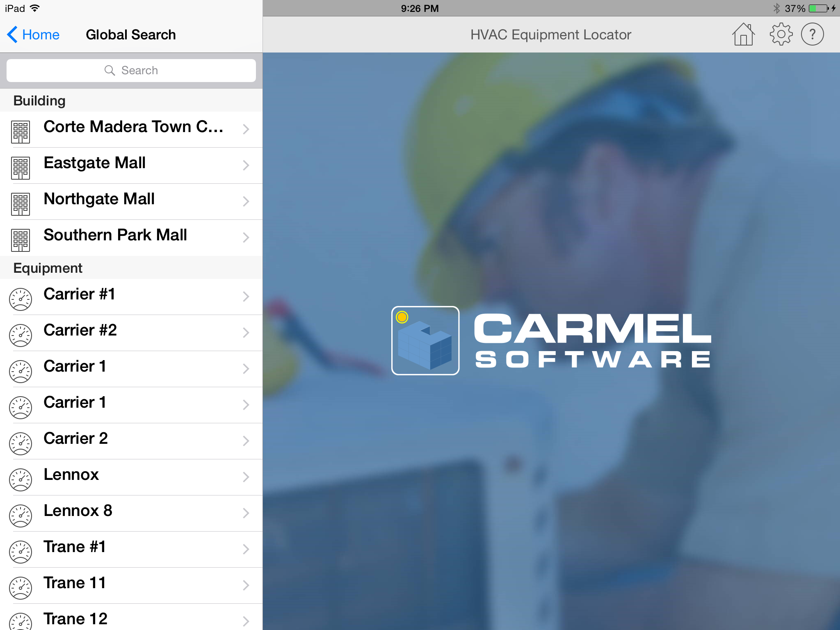This screenshot has width=840, height=630.
Task: Open Carrier 2 equipment row
Action: tap(131, 441)
